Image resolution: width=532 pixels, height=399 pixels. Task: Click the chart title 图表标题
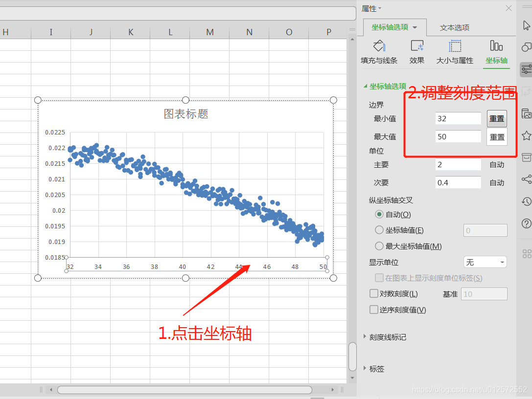click(186, 114)
